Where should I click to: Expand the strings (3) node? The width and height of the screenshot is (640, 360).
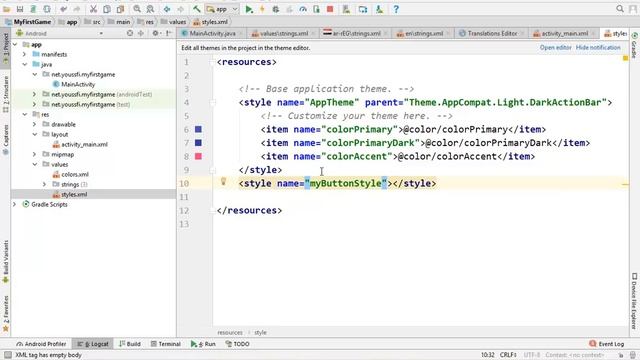[44, 184]
